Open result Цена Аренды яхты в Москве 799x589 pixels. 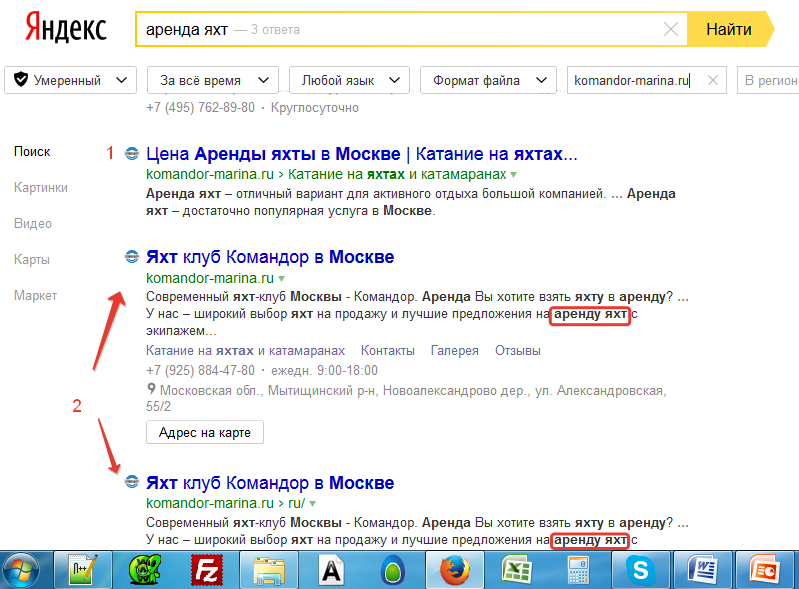[362, 153]
